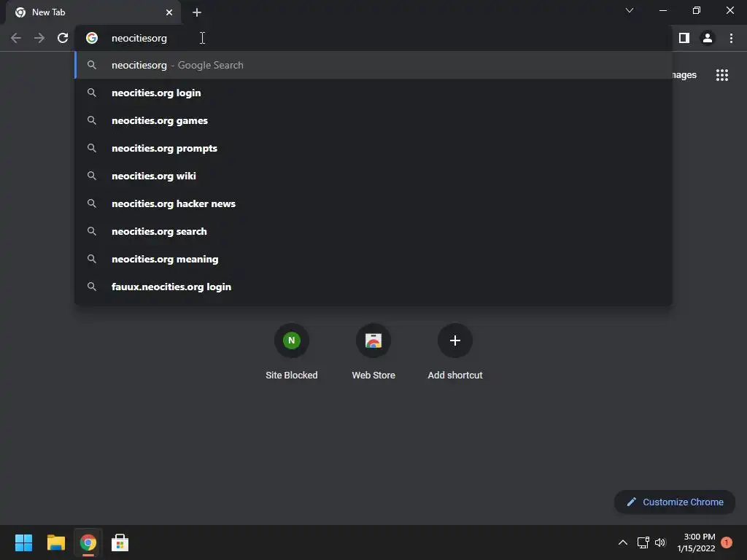Open Microsoft Store from the taskbar
747x560 pixels.
120,542
